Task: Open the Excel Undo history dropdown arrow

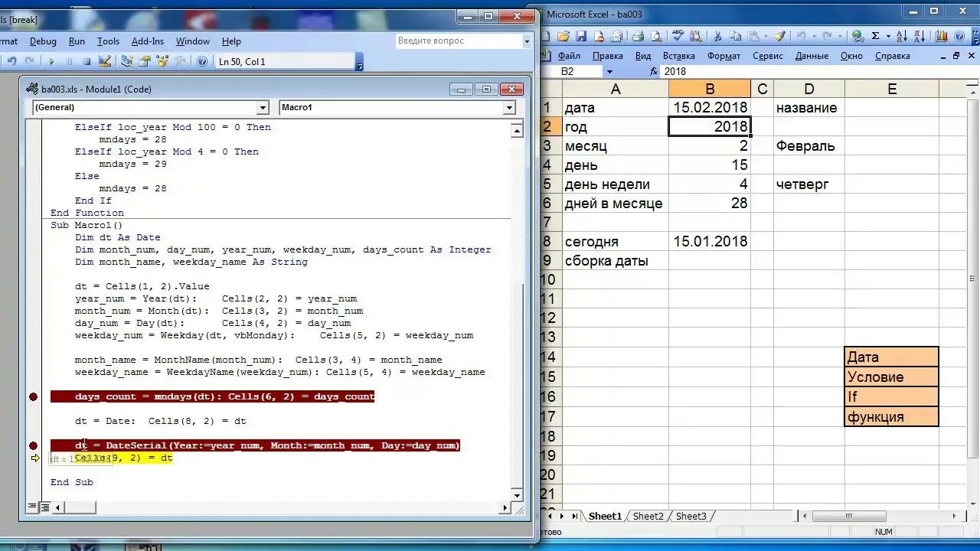Action: [814, 36]
